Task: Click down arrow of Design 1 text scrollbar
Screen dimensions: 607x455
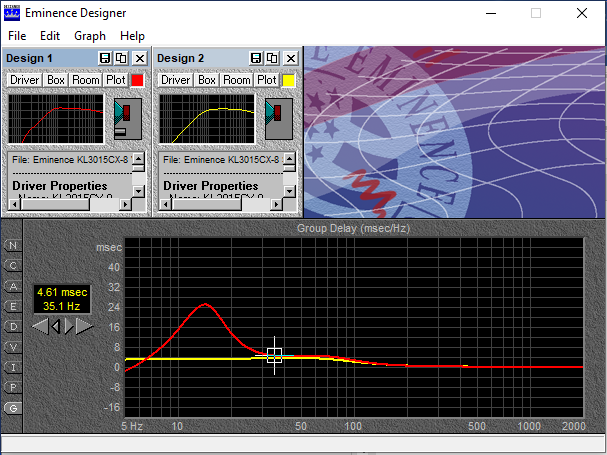Action: tap(138, 191)
